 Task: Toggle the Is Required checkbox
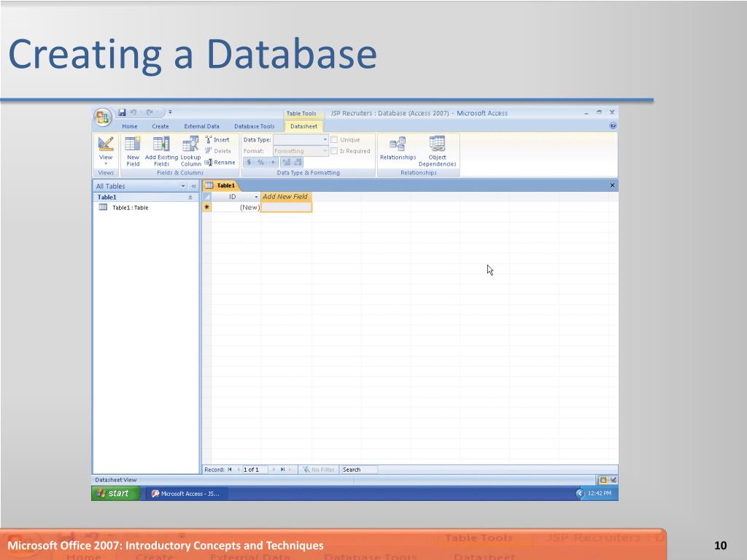point(334,151)
